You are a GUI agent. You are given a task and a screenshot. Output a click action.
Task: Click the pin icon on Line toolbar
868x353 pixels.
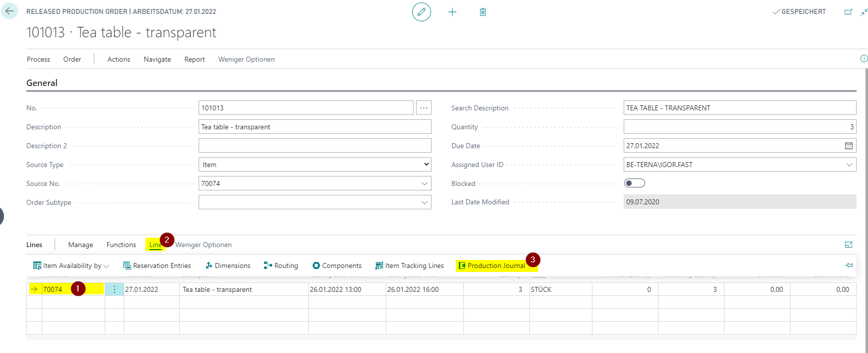coord(849,265)
